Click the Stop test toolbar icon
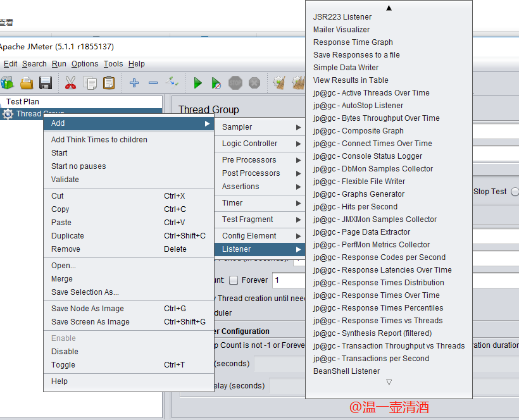Screen dimensions: 519x420 235,83
